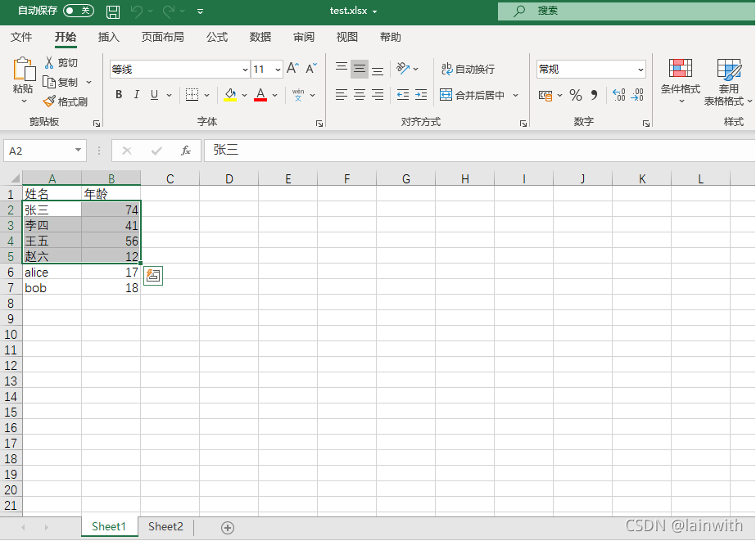Toggle Italic formatting

click(x=137, y=95)
